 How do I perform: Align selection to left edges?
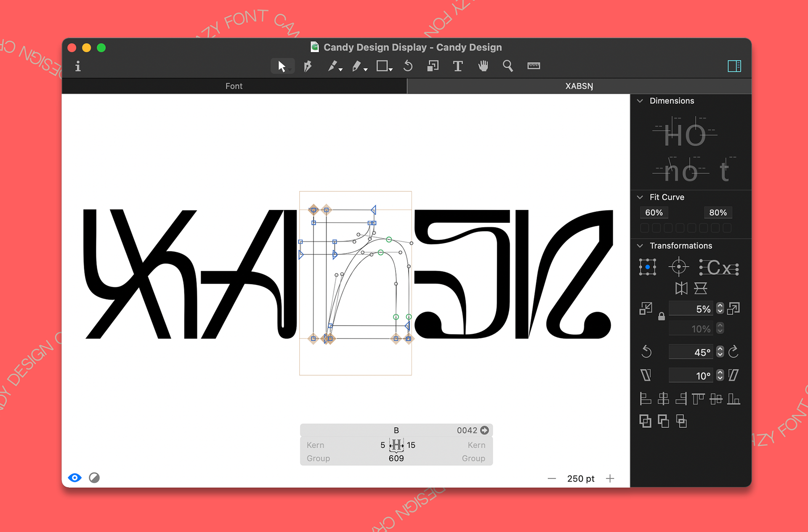click(x=646, y=398)
